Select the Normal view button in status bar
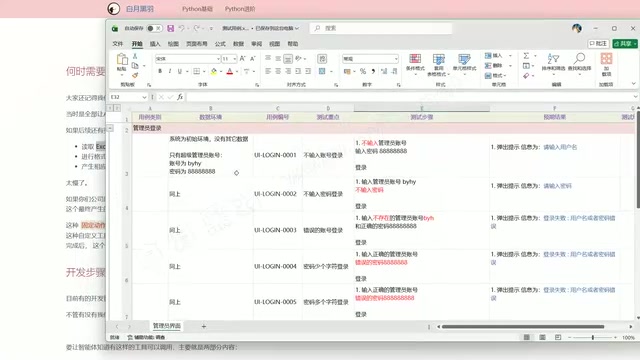The image size is (640, 360). point(527,338)
